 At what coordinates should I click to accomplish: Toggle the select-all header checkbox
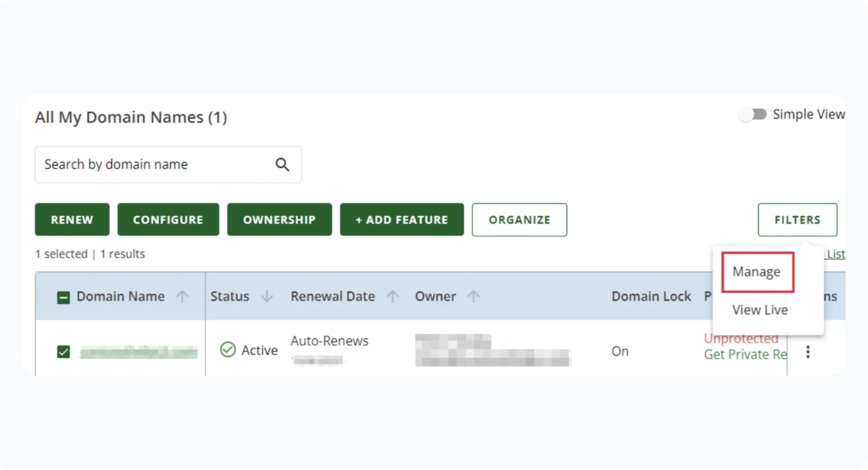point(63,297)
